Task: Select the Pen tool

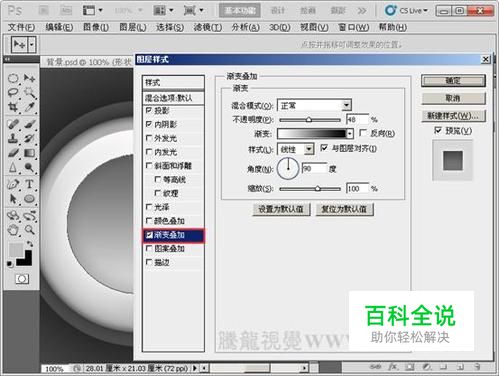Action: click(13, 184)
